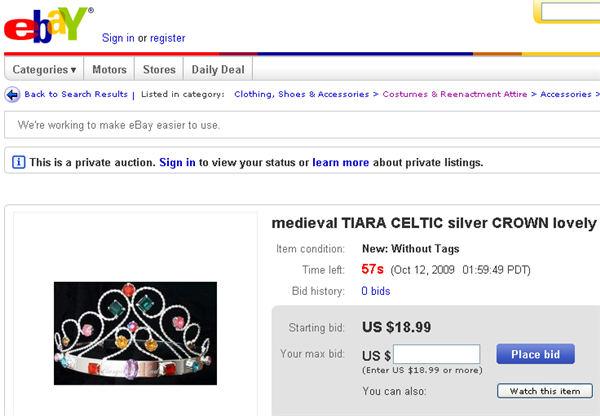Click the Accessories breadcrumb link

click(566, 95)
